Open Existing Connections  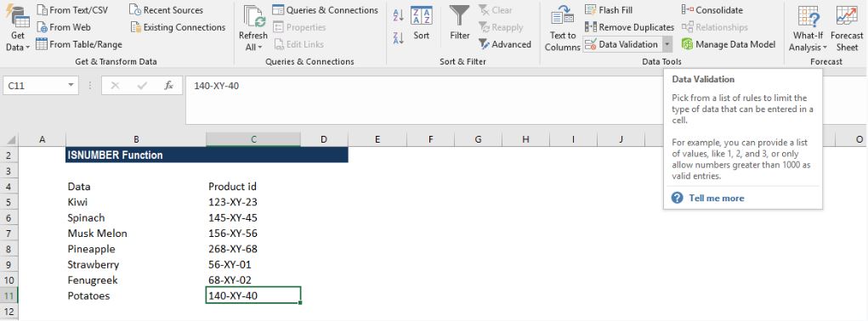(x=178, y=27)
